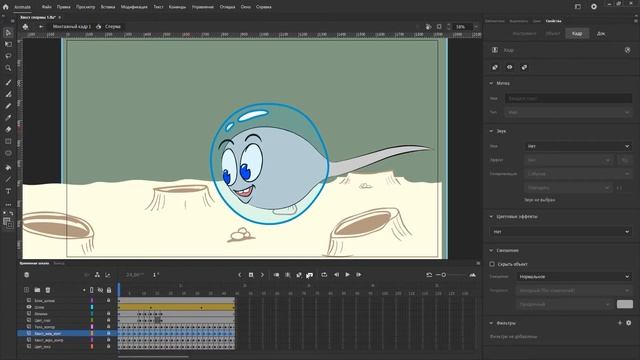Select the Selection arrow tool
Viewport: 640px width, 360px height.
8,33
